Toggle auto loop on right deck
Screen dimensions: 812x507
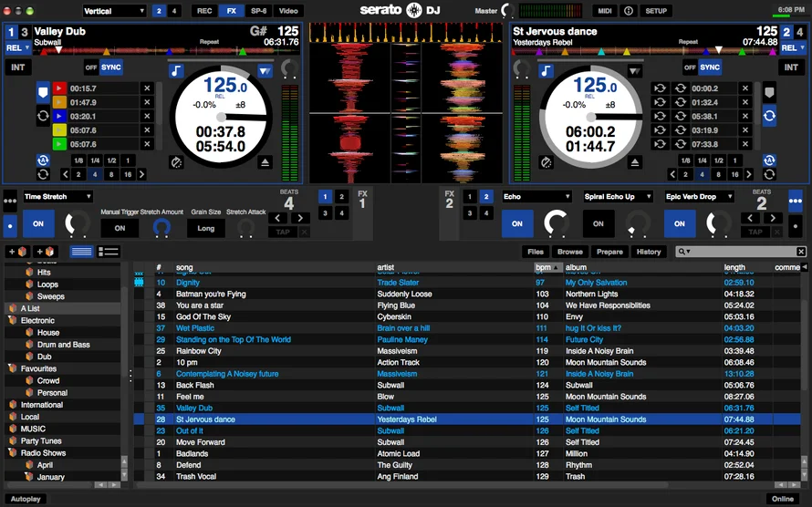click(769, 160)
